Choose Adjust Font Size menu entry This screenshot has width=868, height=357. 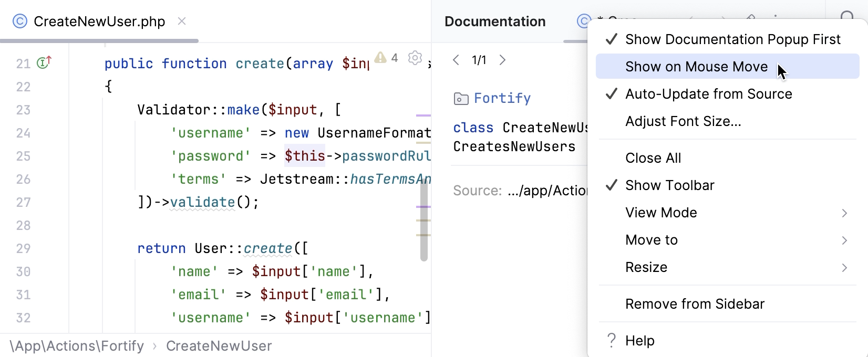pyautogui.click(x=728, y=121)
